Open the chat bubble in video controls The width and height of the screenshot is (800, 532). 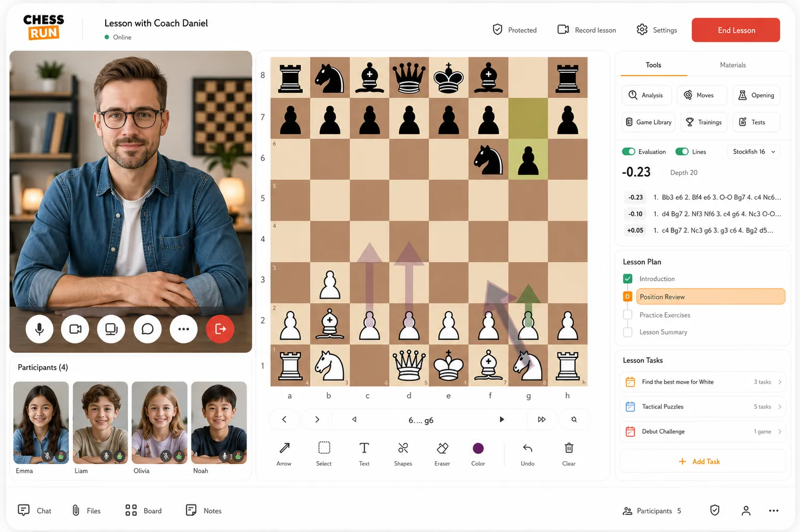tap(147, 329)
